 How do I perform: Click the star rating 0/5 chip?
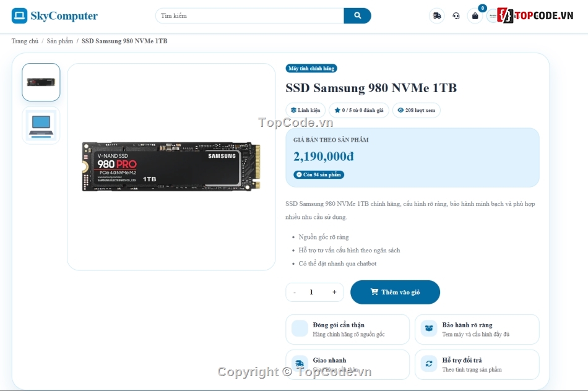359,110
